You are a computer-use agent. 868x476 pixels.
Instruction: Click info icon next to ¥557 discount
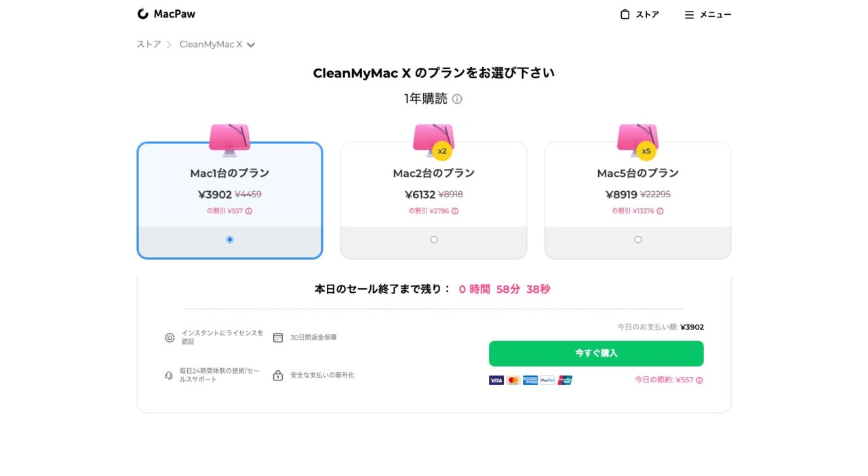(249, 211)
